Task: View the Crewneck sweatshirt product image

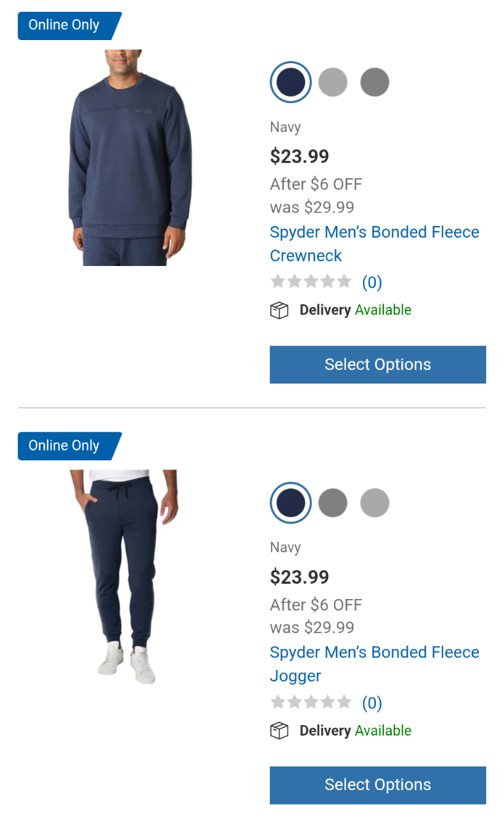Action: 131,158
